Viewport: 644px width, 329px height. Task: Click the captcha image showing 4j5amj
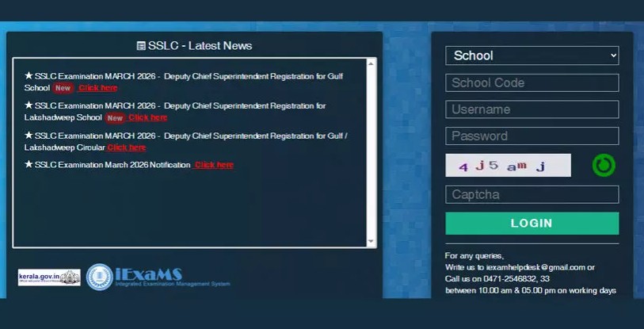click(508, 165)
